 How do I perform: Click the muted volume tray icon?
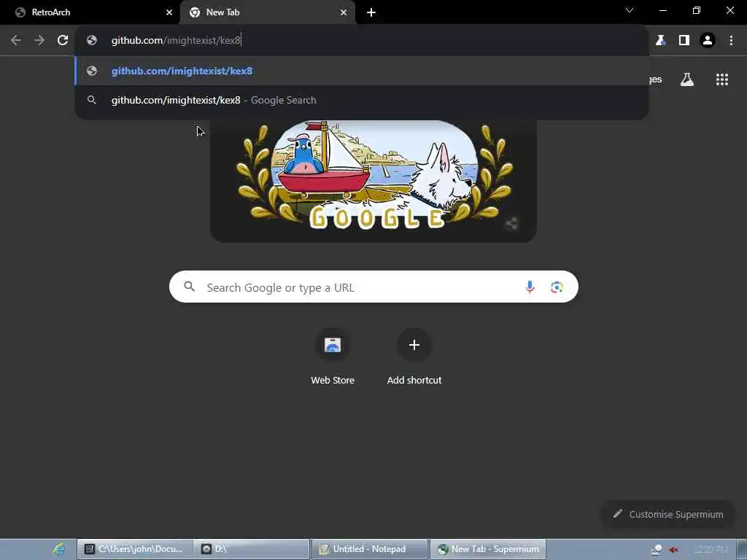pyautogui.click(x=673, y=550)
